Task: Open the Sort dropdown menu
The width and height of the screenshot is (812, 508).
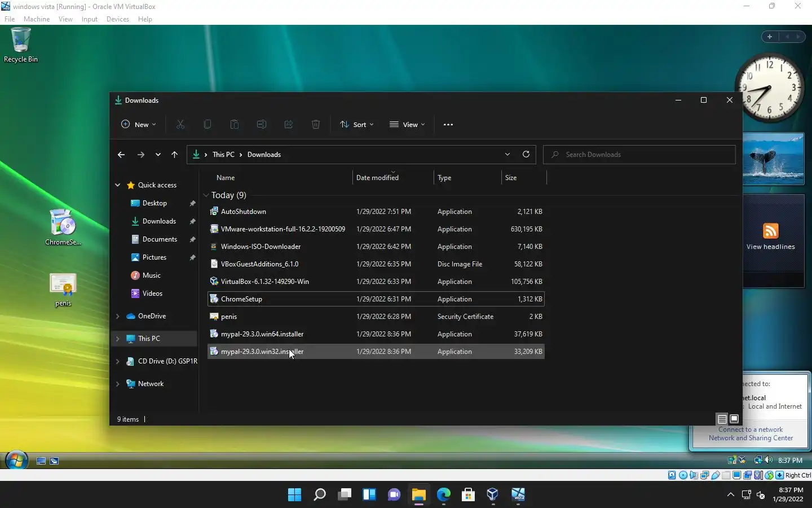Action: [x=357, y=125]
